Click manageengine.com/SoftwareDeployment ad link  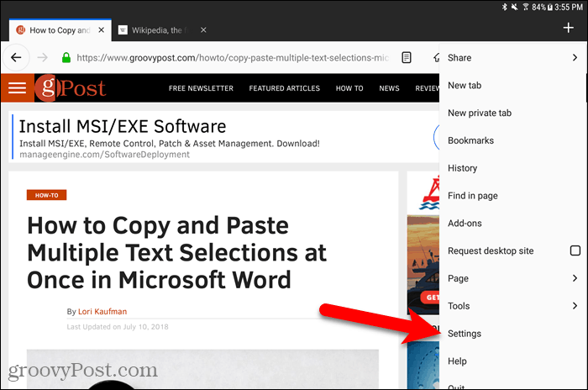tap(105, 155)
